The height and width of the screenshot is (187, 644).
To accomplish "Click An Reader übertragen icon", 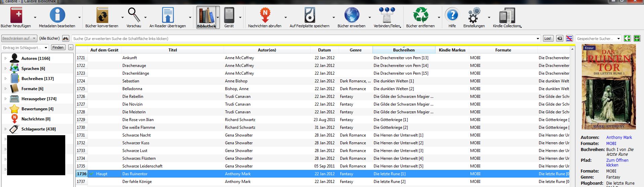I will (x=167, y=15).
